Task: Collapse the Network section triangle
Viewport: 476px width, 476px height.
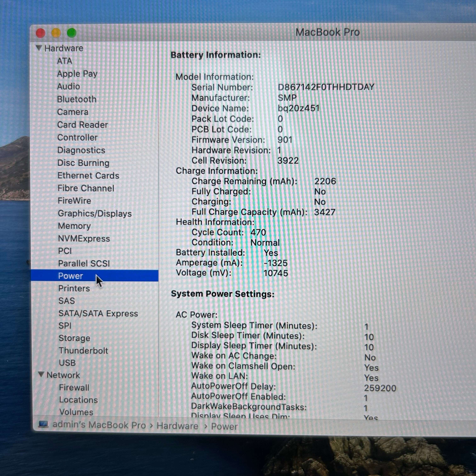Action: click(41, 374)
